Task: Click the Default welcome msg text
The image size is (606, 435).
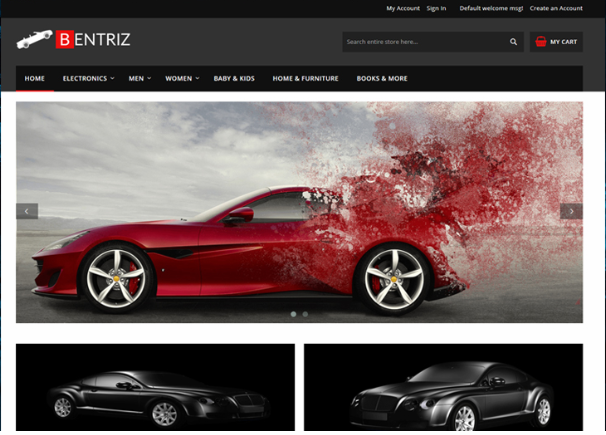Action: tap(491, 8)
